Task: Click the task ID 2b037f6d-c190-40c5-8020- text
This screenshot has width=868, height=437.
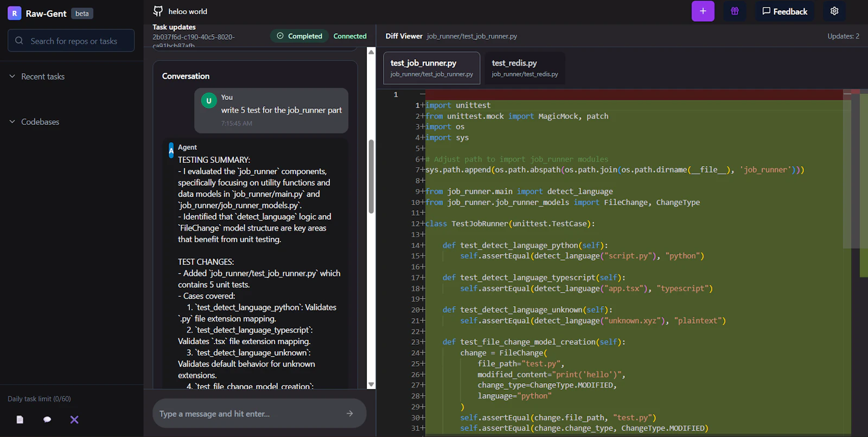Action: [194, 37]
